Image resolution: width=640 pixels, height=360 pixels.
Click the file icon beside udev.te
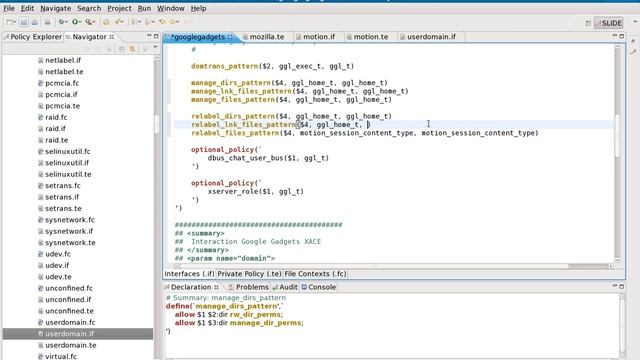[x=40, y=277]
